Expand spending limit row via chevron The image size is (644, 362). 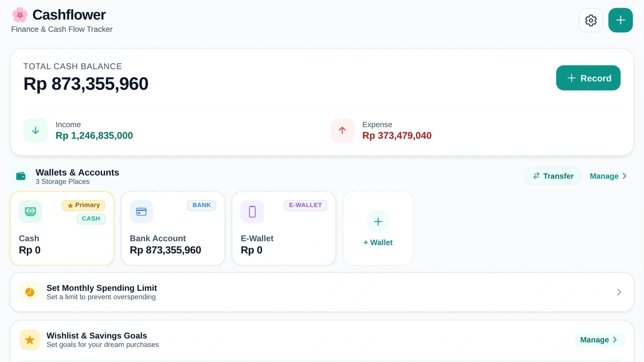pyautogui.click(x=619, y=292)
